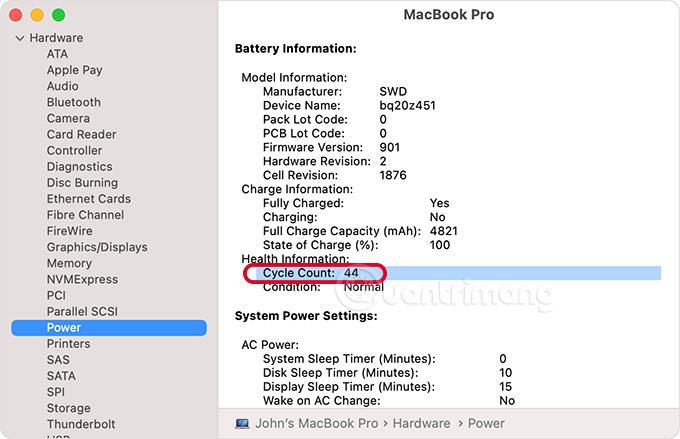Show Bluetooth hardware details
Viewport: 680px width, 439px height.
(x=73, y=102)
